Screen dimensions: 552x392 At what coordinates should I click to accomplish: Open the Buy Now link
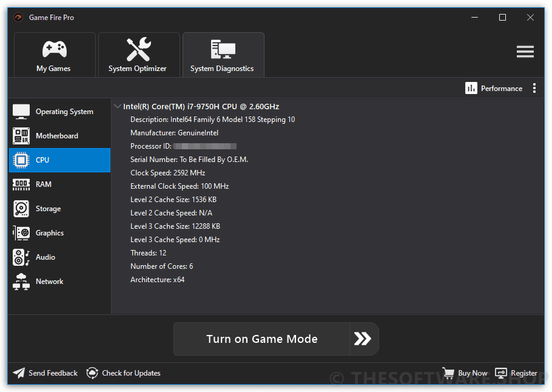click(x=473, y=373)
